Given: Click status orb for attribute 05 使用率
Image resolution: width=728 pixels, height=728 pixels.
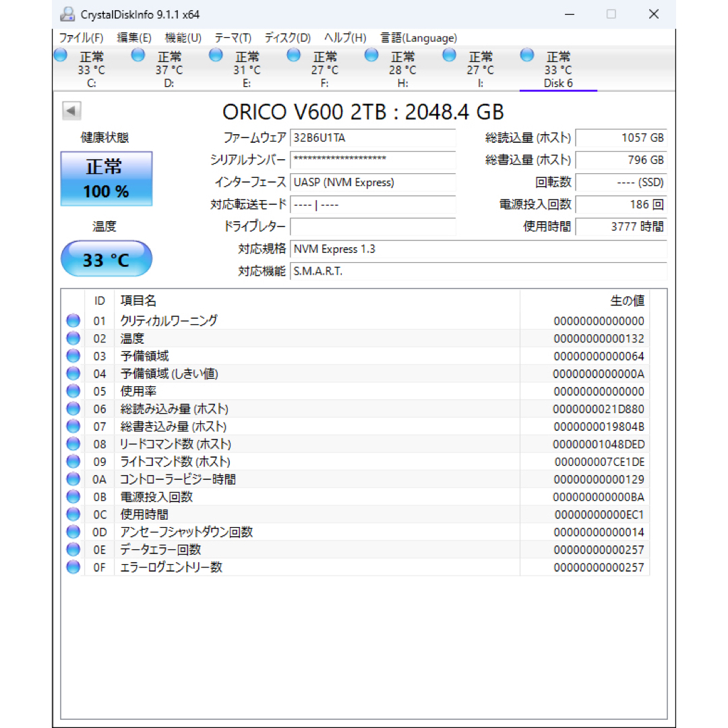Looking at the screenshot, I should (73, 391).
